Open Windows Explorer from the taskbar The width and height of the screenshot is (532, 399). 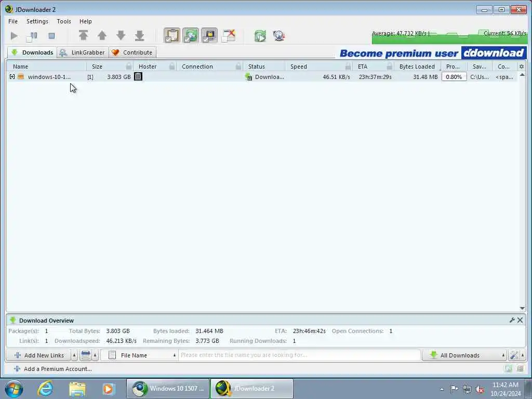[77, 389]
